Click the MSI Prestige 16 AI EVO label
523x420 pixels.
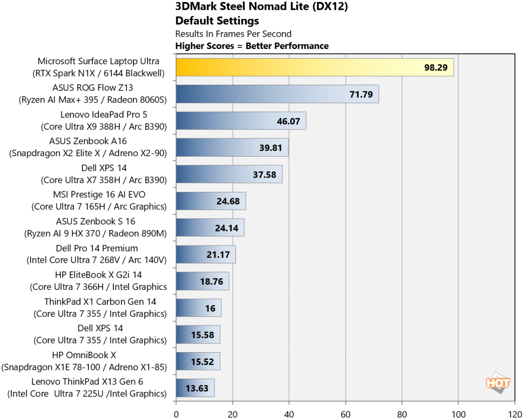[100, 194]
